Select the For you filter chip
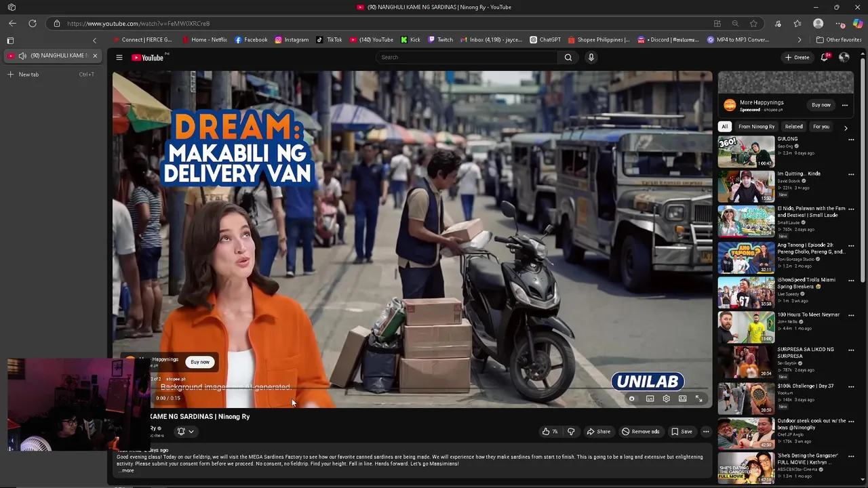Viewport: 868px width, 488px height. pyautogui.click(x=821, y=127)
